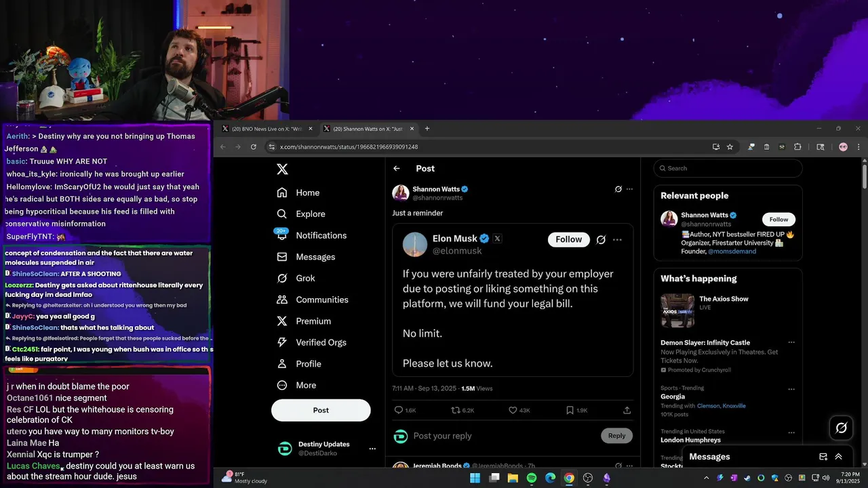Screen dimensions: 868x488
Task: Open The Axios Show live thumbnail
Action: click(677, 310)
